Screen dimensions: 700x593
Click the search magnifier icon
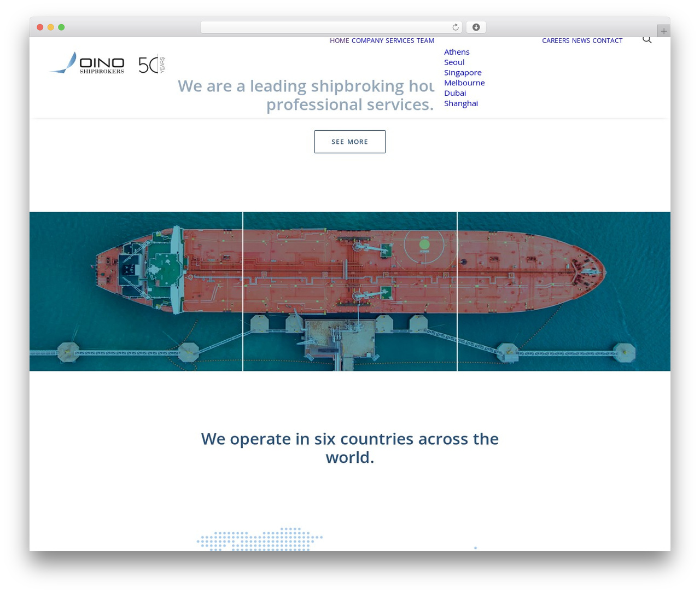[647, 39]
